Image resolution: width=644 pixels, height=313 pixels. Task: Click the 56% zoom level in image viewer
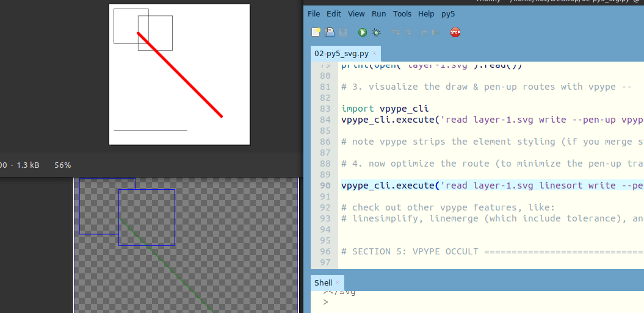pyautogui.click(x=62, y=165)
